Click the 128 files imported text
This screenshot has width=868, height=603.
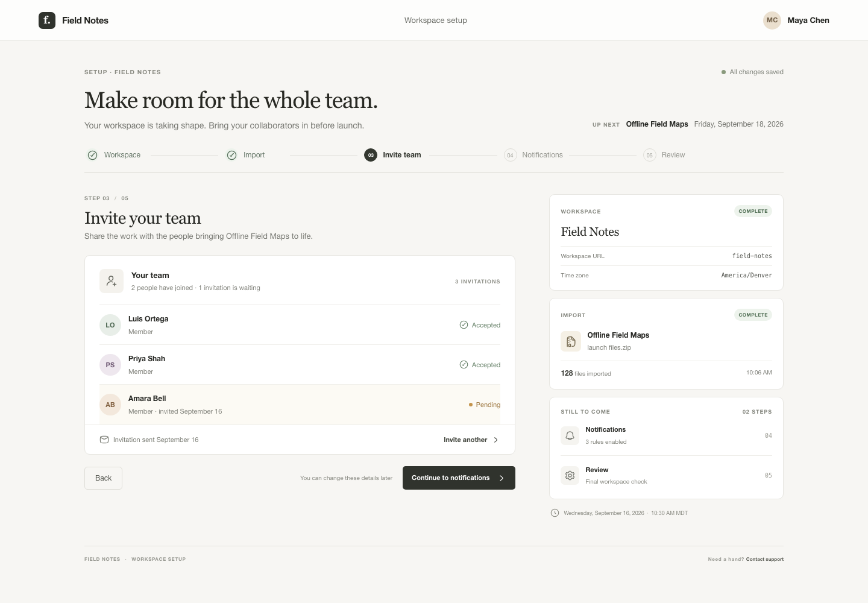coord(586,373)
